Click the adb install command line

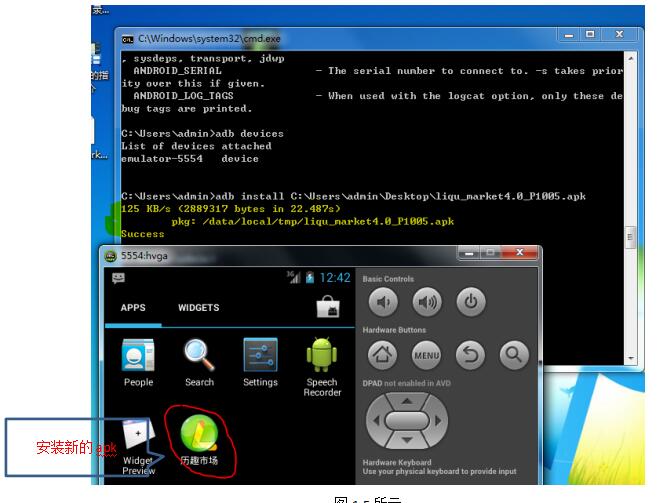click(x=353, y=197)
